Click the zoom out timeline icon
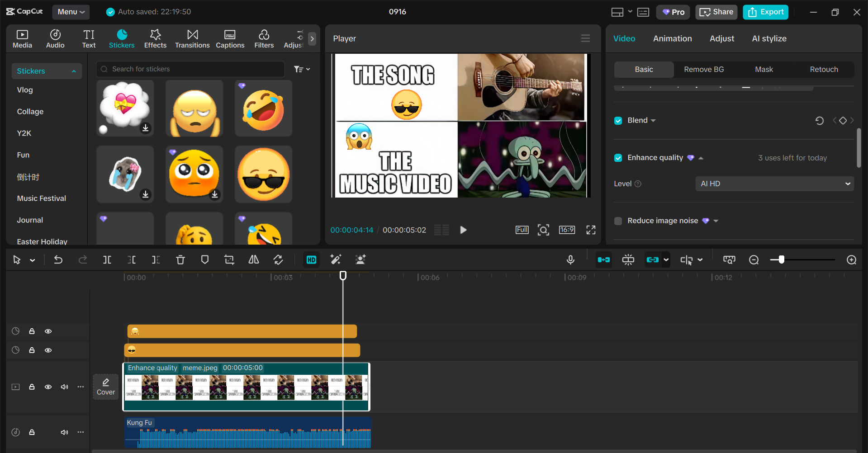Viewport: 868px width, 453px height. tap(754, 260)
